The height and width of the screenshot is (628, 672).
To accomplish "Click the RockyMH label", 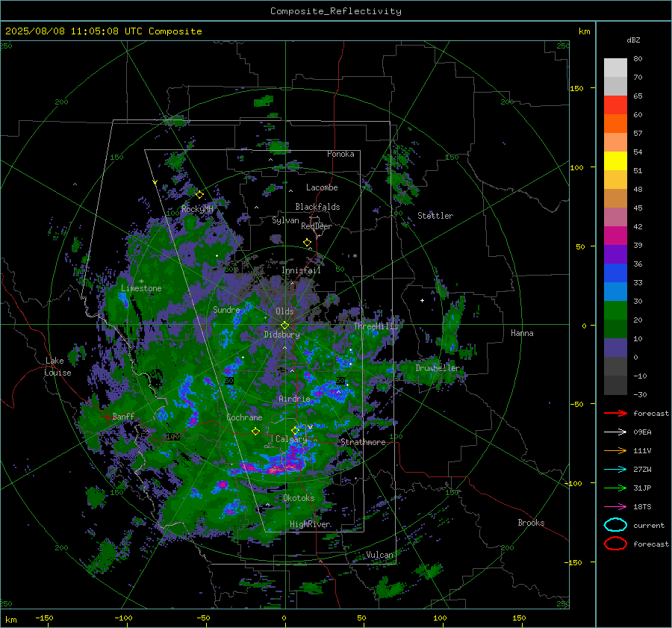I will (x=197, y=209).
